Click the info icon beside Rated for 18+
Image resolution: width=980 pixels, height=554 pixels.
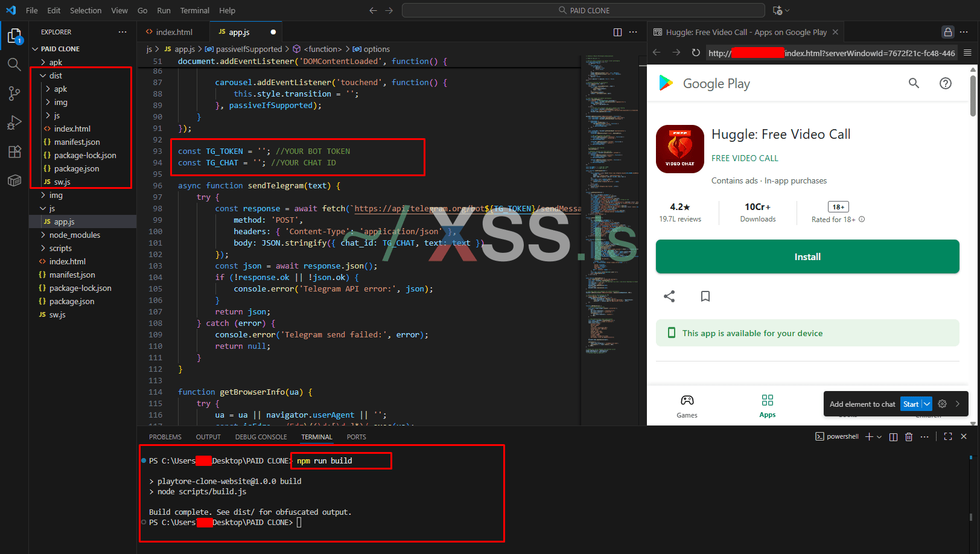[x=862, y=219]
